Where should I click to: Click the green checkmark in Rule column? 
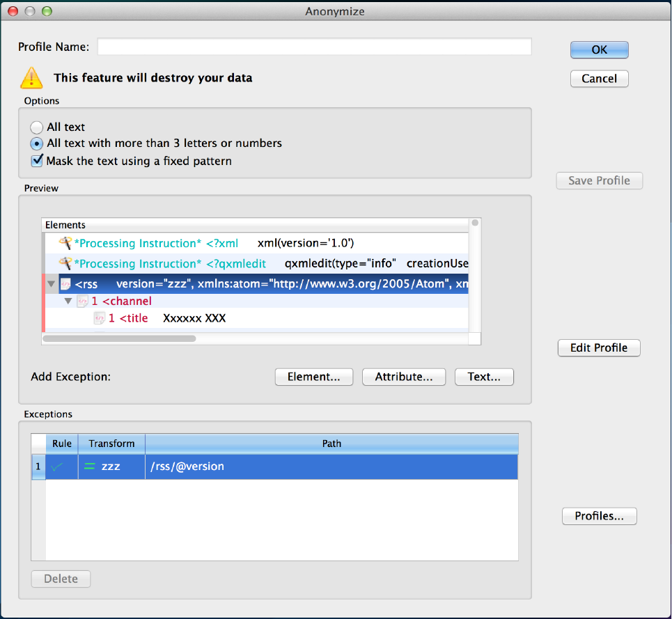pos(57,467)
